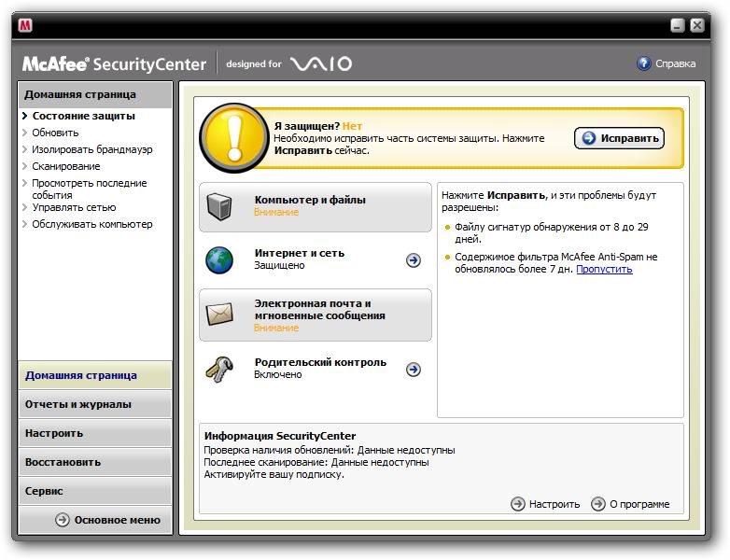Click 'Я защищен? Нет' status heading
Viewport: 730px width, 560px height.
pyautogui.click(x=318, y=126)
